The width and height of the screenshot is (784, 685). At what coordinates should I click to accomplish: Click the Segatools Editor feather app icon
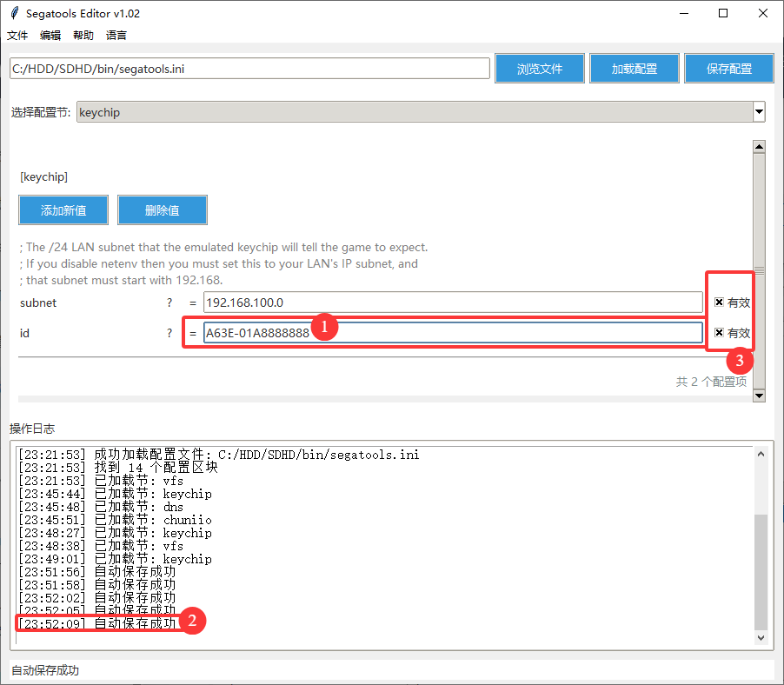click(15, 13)
